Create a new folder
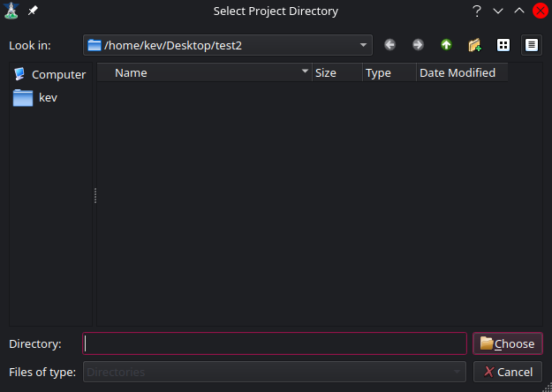This screenshot has height=392, width=552. click(475, 45)
